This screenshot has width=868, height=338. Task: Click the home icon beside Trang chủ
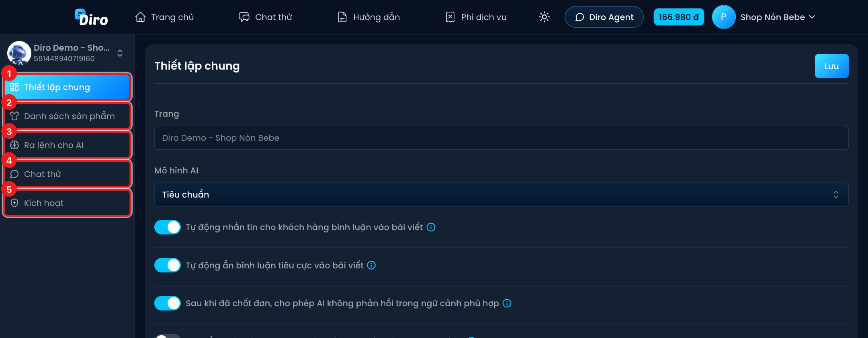click(x=140, y=17)
